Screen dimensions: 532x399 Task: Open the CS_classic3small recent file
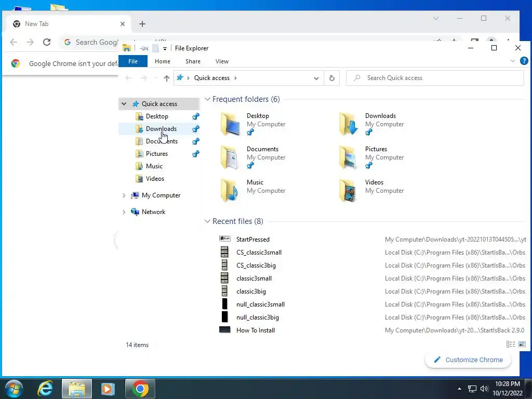click(259, 252)
